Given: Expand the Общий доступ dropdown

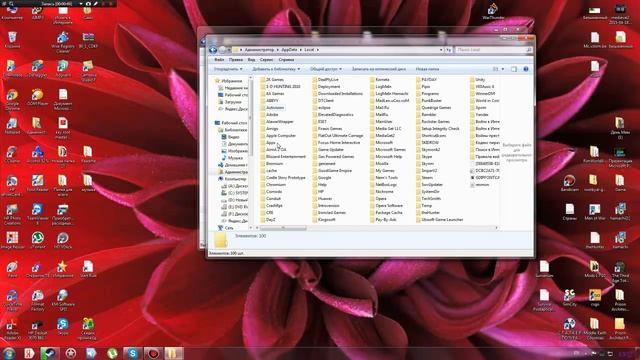Looking at the screenshot, I should 326,69.
